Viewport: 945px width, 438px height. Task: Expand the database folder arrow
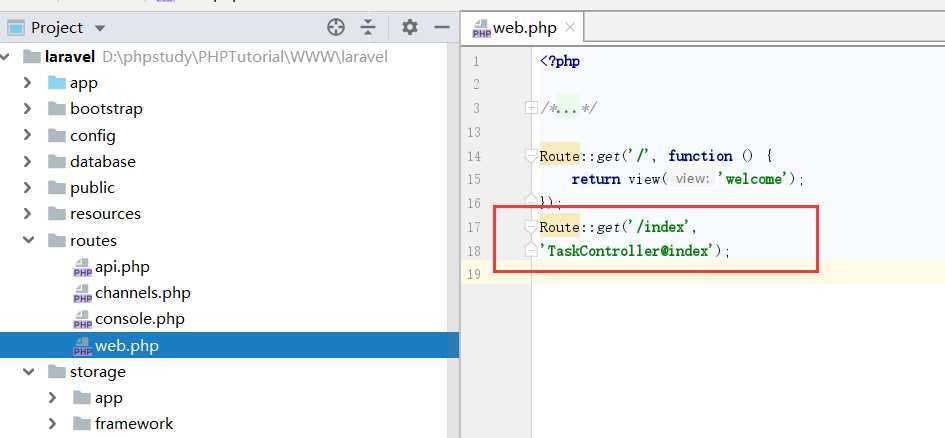point(27,161)
